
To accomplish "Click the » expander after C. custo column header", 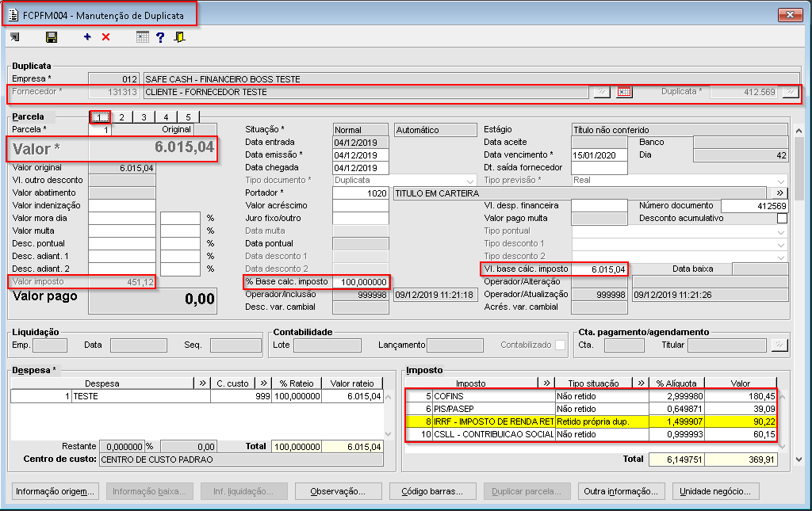I will (x=263, y=383).
